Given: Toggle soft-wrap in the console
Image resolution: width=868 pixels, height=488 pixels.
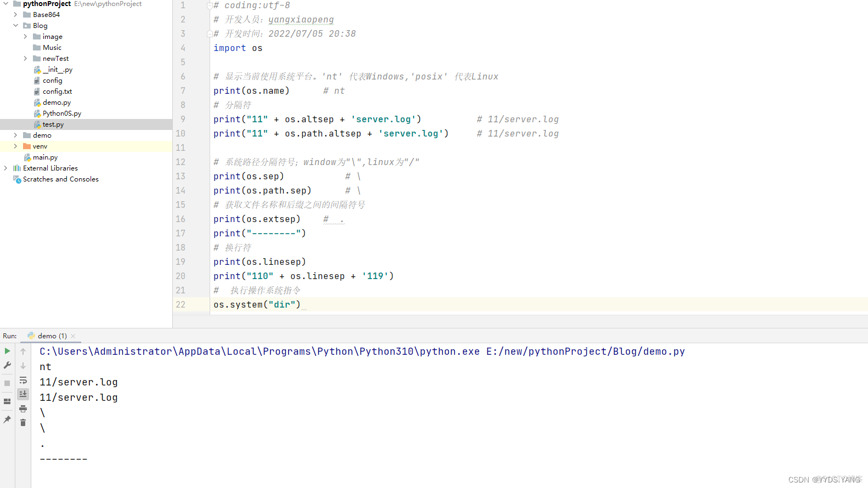Looking at the screenshot, I should point(23,380).
